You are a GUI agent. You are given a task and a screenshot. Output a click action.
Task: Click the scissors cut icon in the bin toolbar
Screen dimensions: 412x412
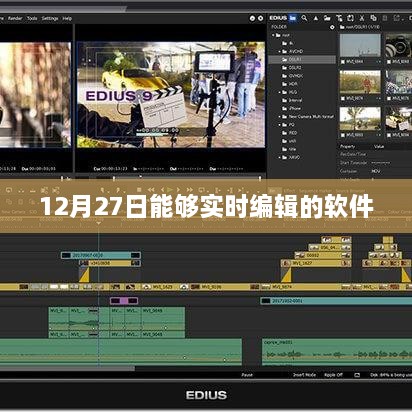pos(362,18)
